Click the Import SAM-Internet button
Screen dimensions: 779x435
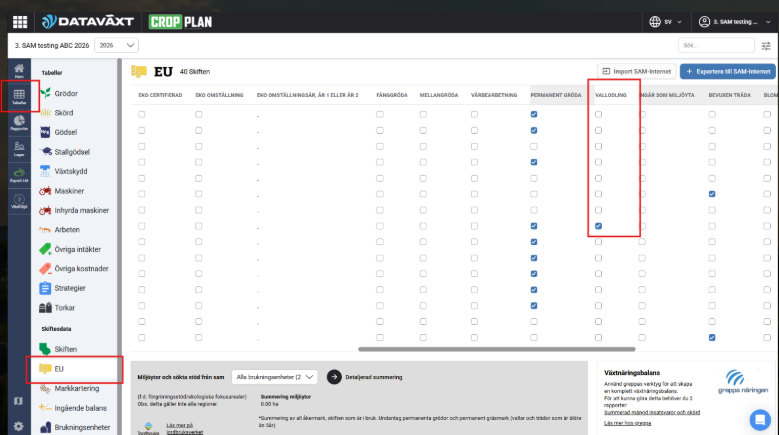tap(635, 71)
